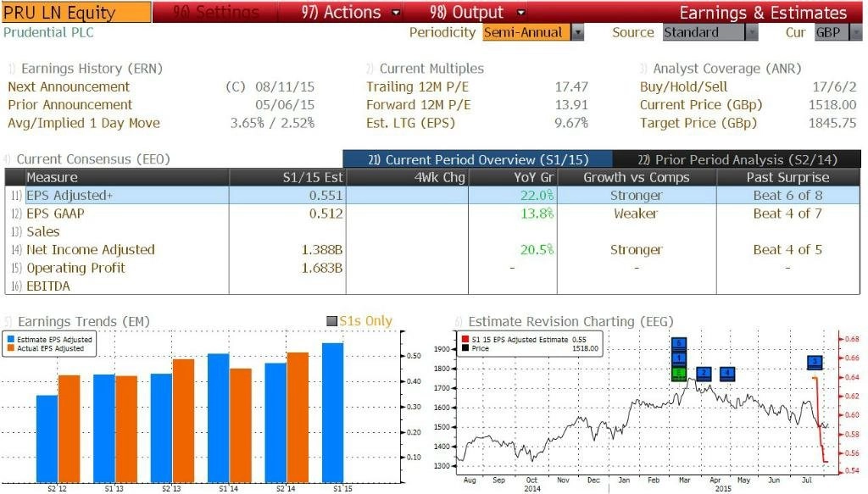
Task: Click the Est. LTG (EPS) value 9.67%
Action: click(571, 123)
